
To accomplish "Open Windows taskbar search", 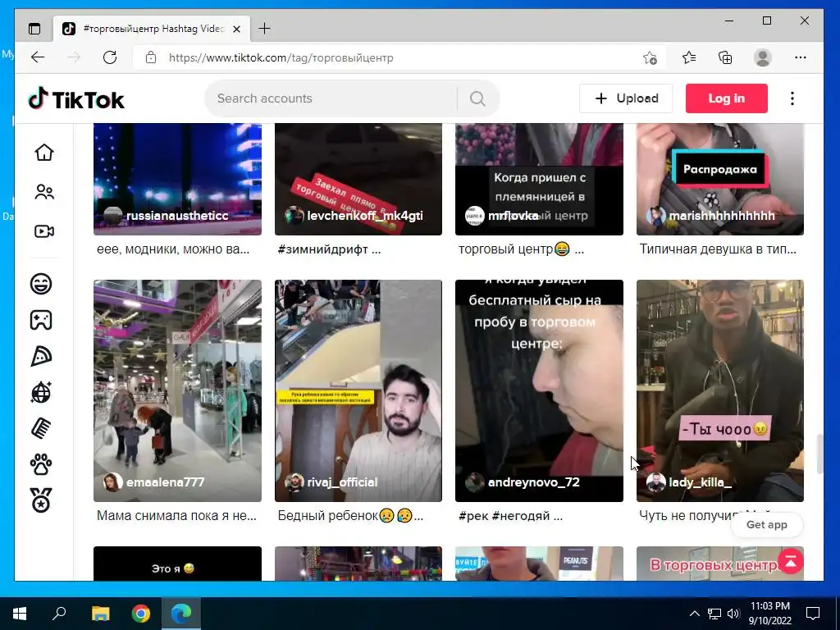I will point(59,614).
